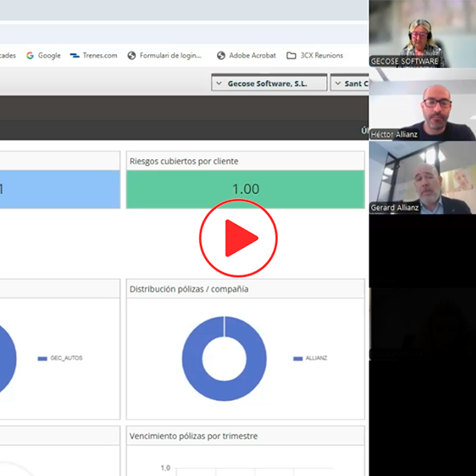Click the Google logo icon
Image resolution: width=476 pixels, height=476 pixels.
point(30,56)
